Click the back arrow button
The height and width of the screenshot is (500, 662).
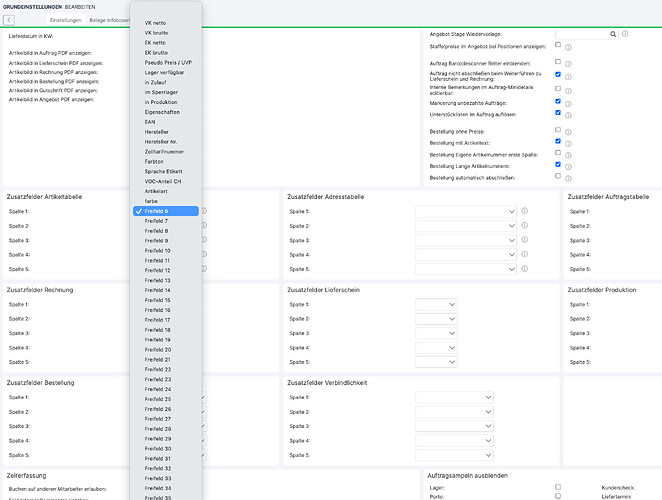click(x=9, y=20)
